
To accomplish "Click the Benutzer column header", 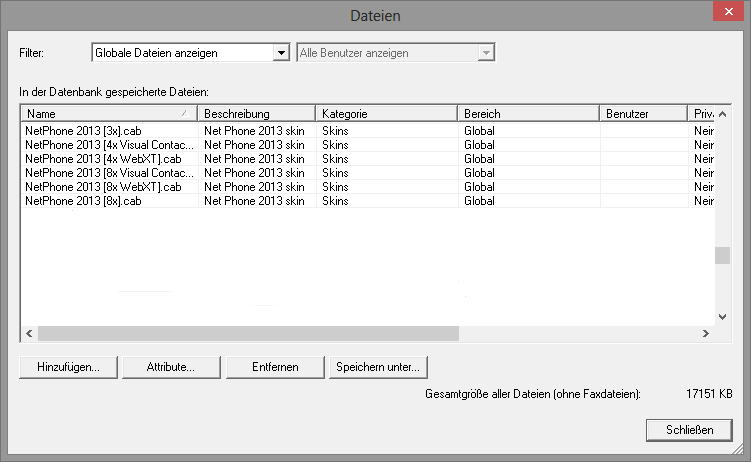I will [x=642, y=114].
